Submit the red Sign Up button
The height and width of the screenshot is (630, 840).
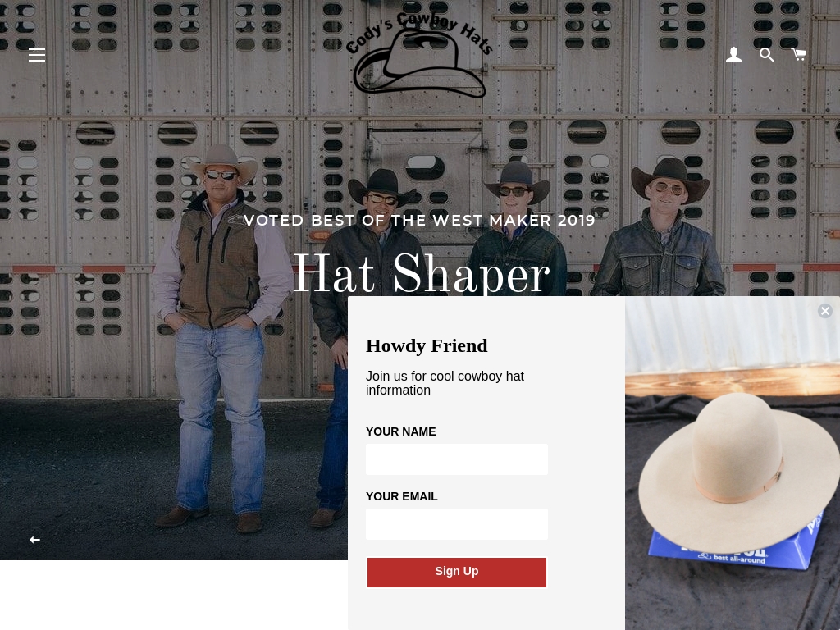click(x=456, y=572)
